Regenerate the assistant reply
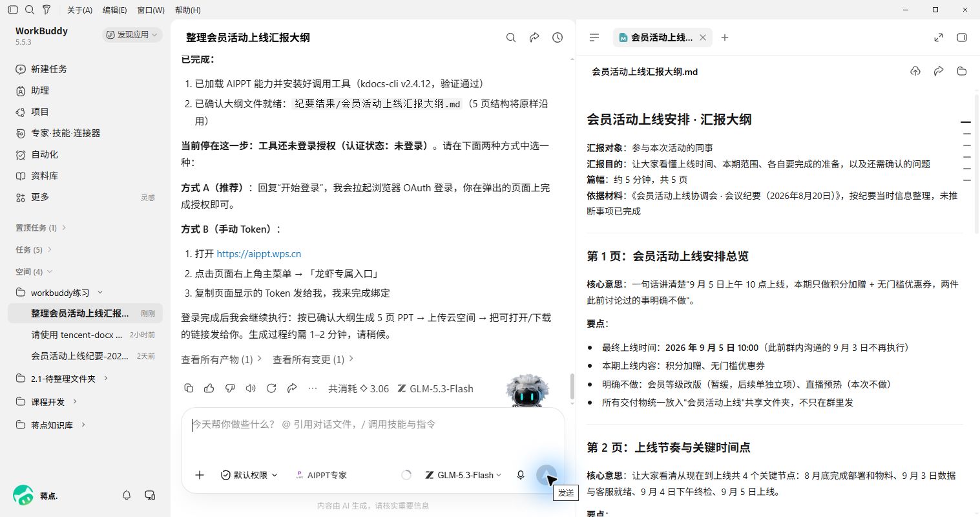This screenshot has width=980, height=517. point(271,388)
